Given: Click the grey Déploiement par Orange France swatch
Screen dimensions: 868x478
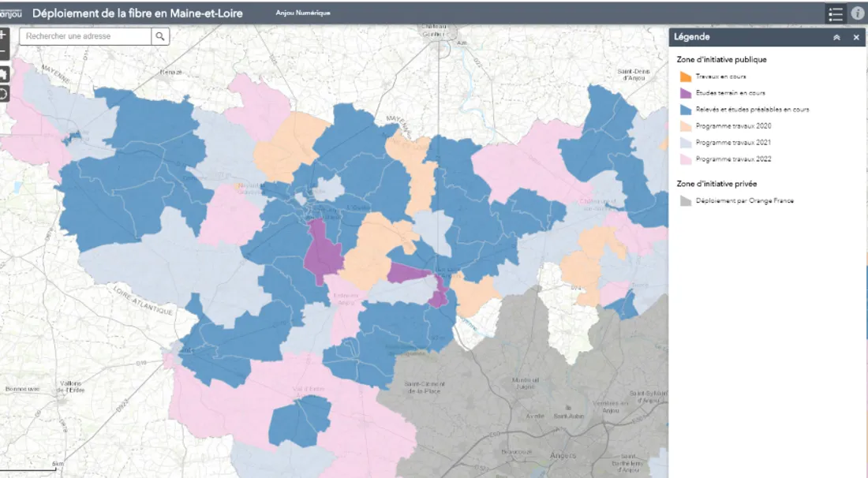Looking at the screenshot, I should point(685,201).
